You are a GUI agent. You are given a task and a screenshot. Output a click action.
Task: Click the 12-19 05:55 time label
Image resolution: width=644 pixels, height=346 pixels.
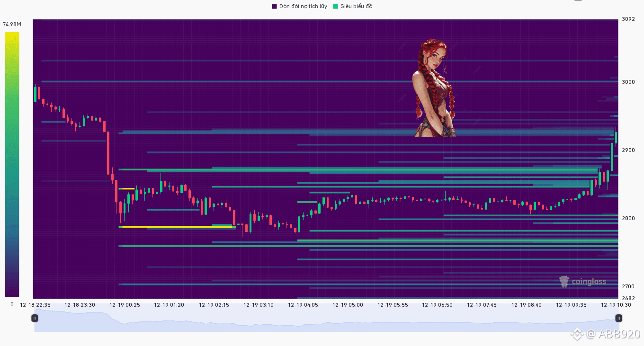click(x=393, y=305)
